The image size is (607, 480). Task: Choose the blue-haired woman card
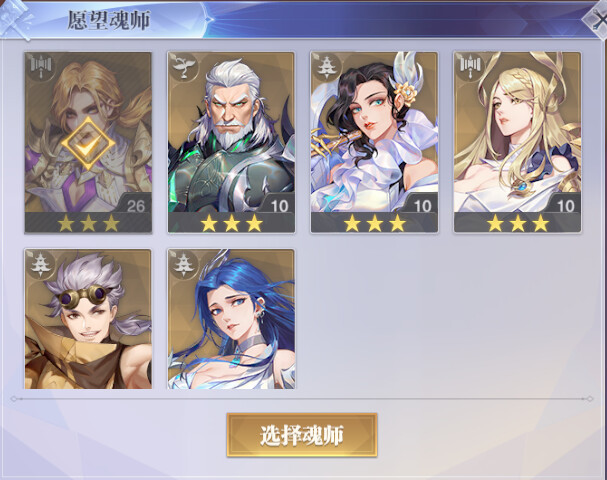click(x=231, y=319)
